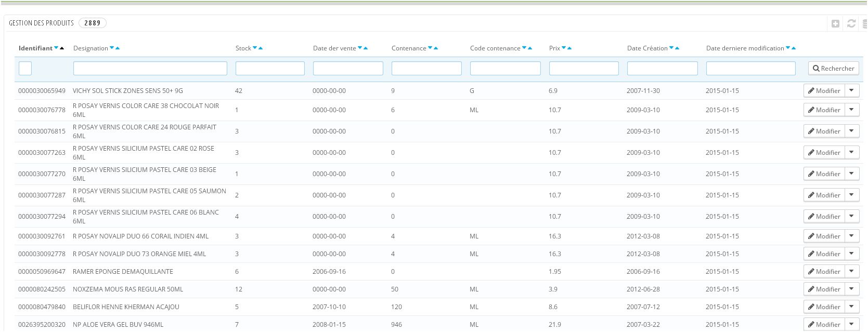This screenshot has height=332, width=868.
Task: Sort Stock column ascending
Action: [261, 48]
